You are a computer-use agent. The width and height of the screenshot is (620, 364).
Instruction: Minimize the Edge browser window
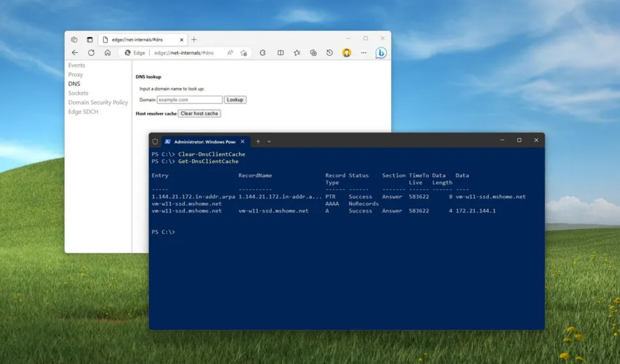(348, 38)
